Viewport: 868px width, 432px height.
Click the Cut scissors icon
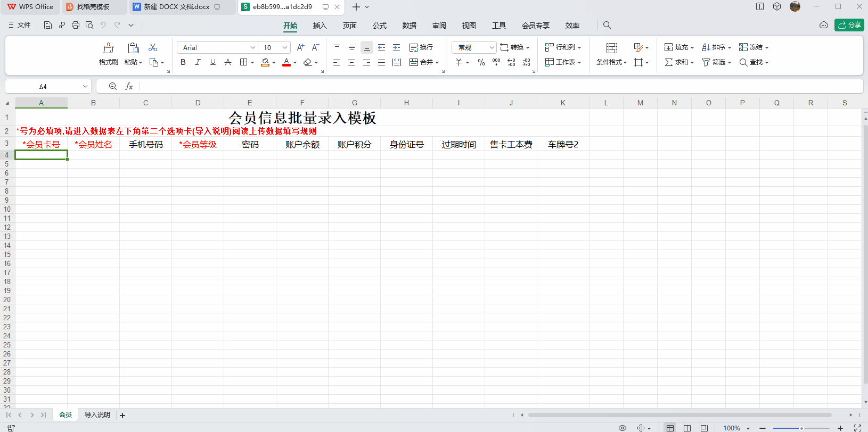click(153, 47)
